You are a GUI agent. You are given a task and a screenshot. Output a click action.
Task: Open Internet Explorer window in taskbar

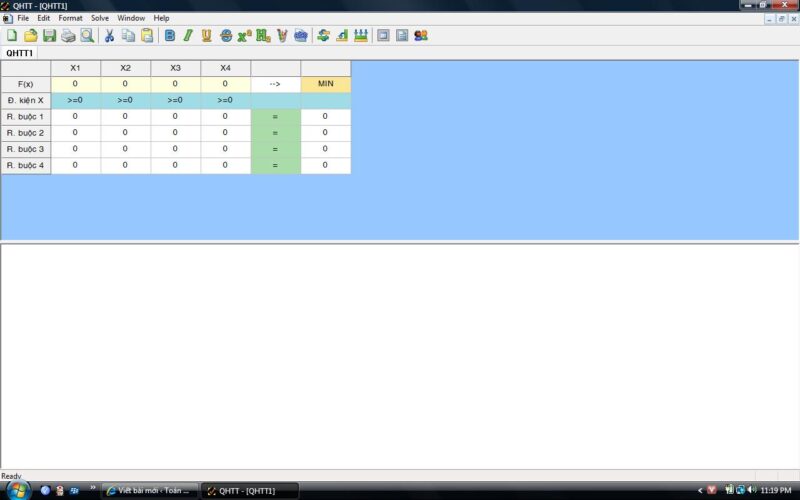tap(151, 490)
